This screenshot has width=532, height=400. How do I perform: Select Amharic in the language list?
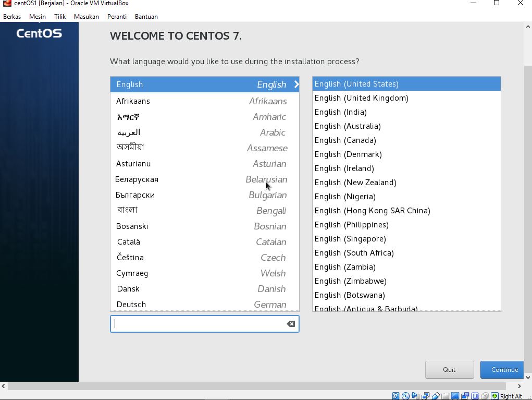[205, 117]
